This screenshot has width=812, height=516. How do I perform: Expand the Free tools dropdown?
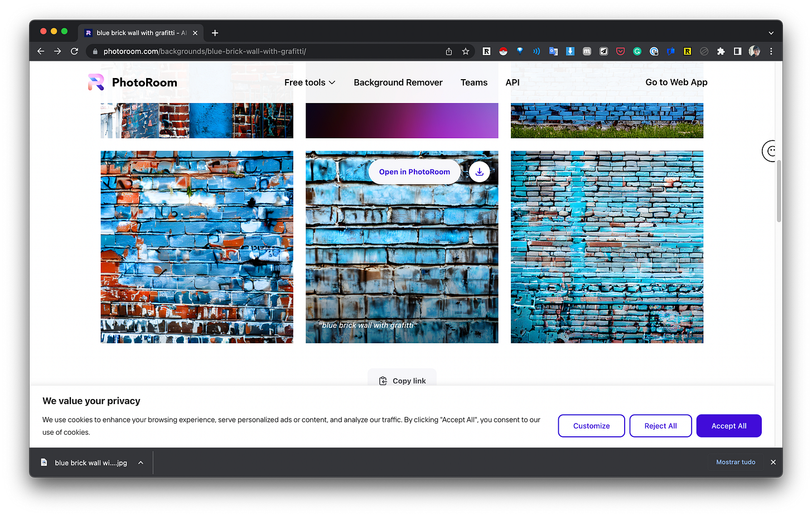(x=310, y=82)
